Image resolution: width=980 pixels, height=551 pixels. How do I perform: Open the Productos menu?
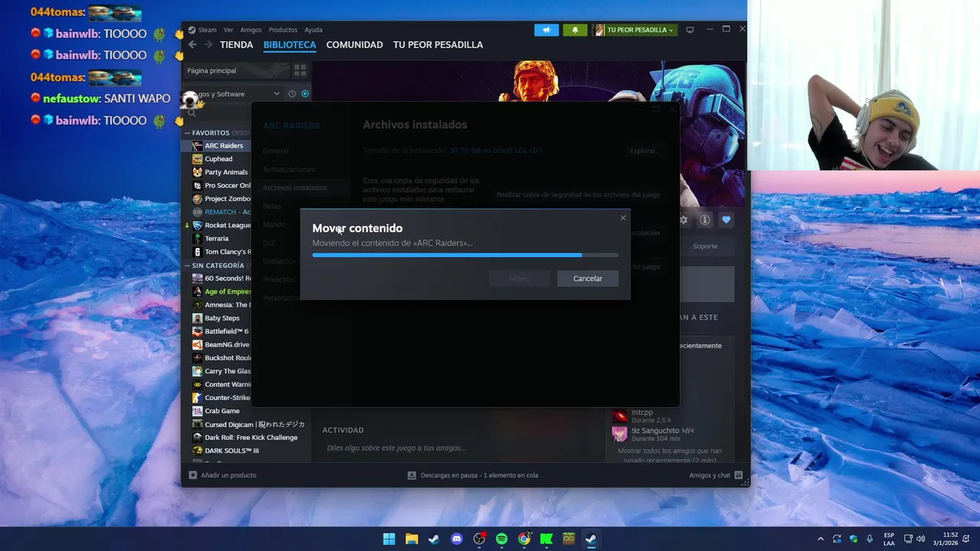(283, 30)
